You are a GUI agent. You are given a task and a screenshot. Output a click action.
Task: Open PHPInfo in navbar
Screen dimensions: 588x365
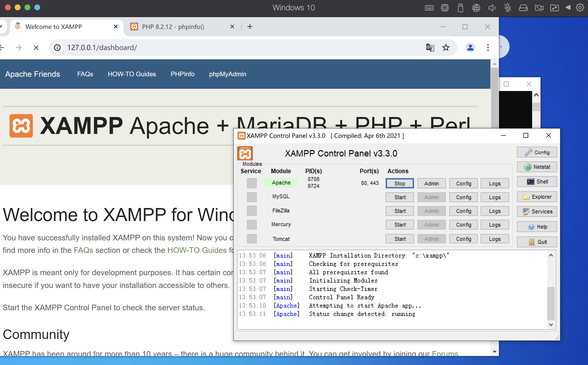[183, 74]
